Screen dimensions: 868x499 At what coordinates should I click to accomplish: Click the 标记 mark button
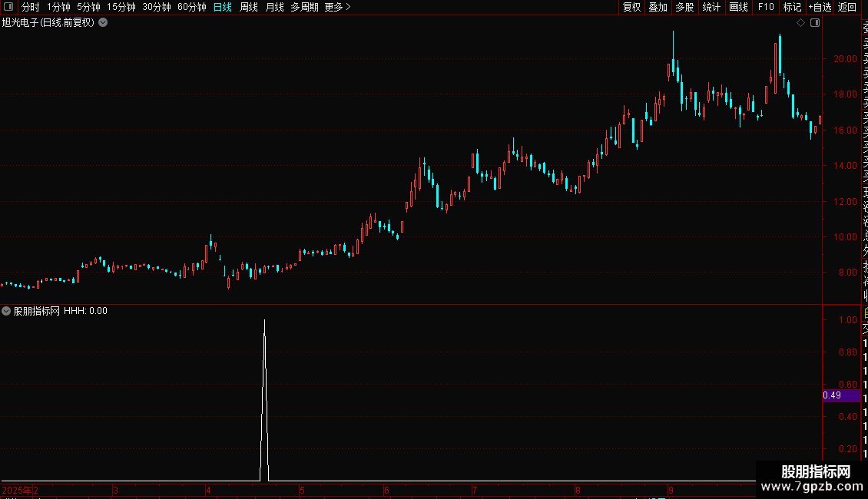pos(792,7)
